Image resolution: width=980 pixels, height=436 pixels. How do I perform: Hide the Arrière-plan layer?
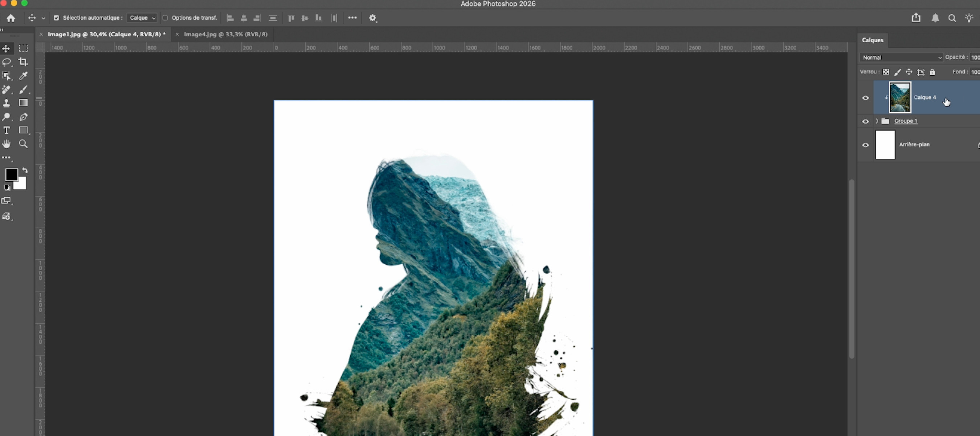[866, 145]
